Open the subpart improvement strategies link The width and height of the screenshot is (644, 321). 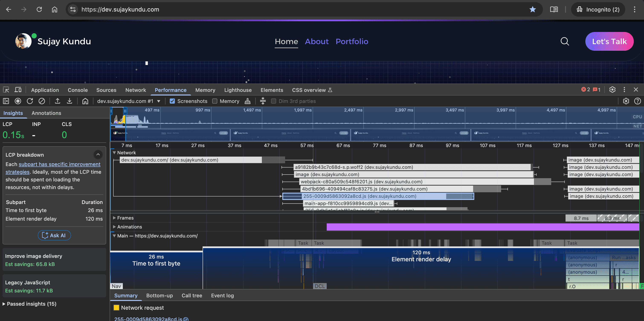click(x=59, y=164)
